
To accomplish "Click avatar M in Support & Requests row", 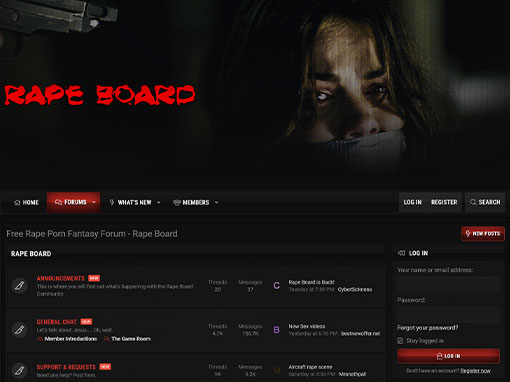I will click(x=276, y=370).
